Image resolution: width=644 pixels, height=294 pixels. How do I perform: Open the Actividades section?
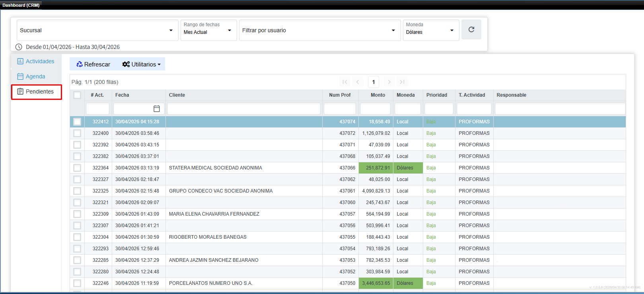[x=36, y=61]
